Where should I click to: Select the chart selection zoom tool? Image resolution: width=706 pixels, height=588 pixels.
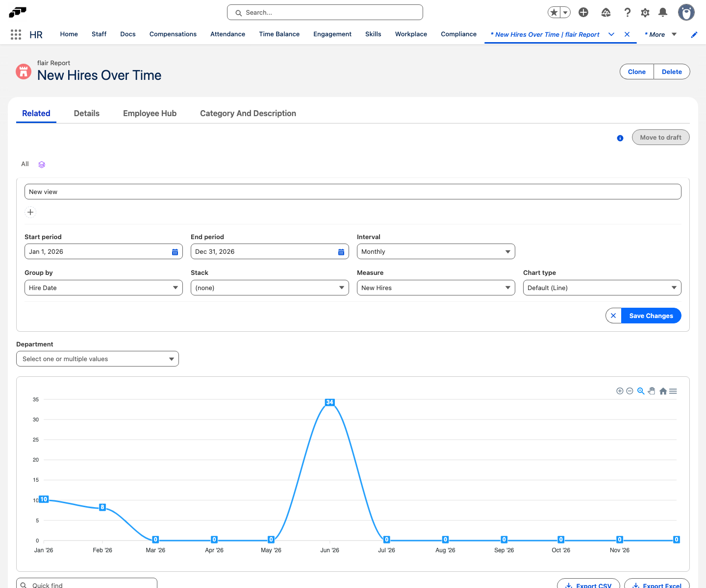[641, 391]
